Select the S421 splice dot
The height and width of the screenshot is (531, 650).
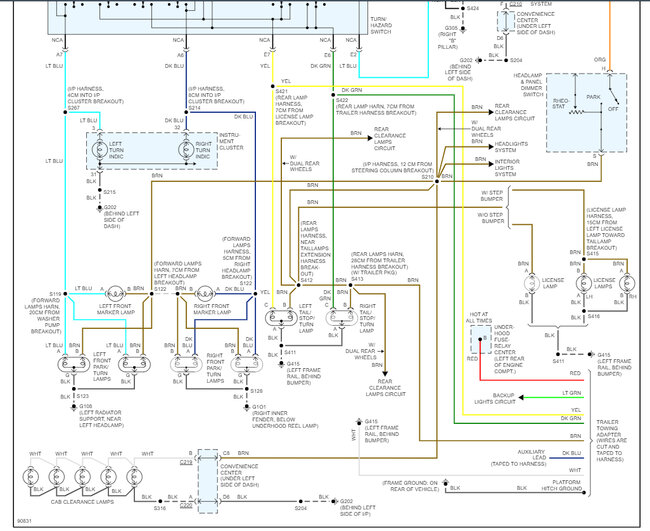click(x=273, y=86)
